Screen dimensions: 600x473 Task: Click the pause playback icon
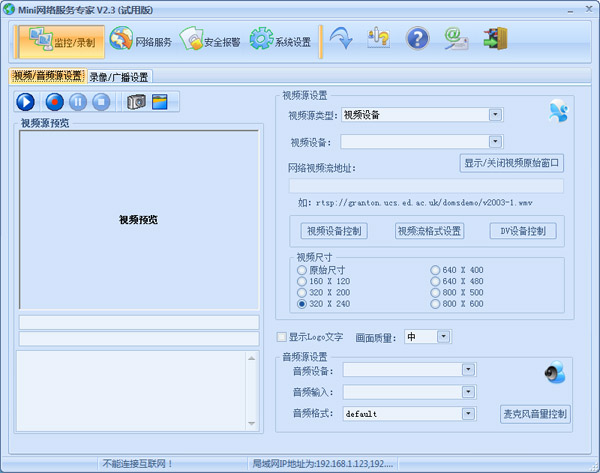click(77, 101)
